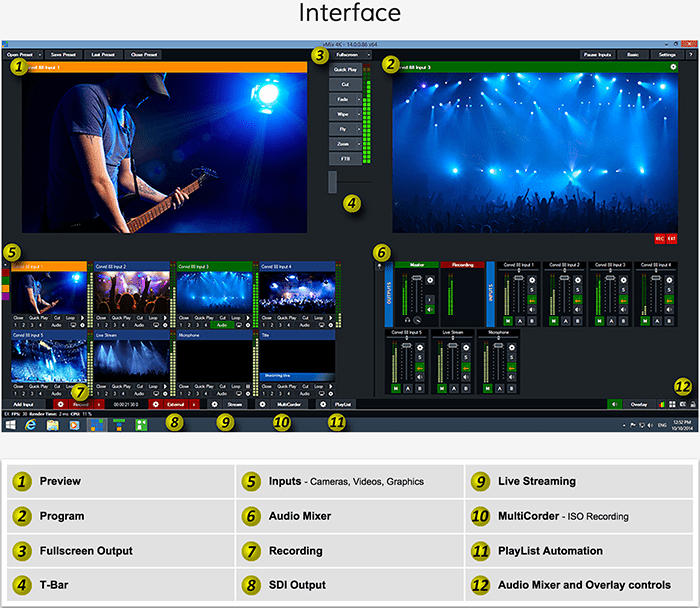Mute Input 5 mixer channel speaker
Screen dimensions: 700x608
click(x=420, y=377)
